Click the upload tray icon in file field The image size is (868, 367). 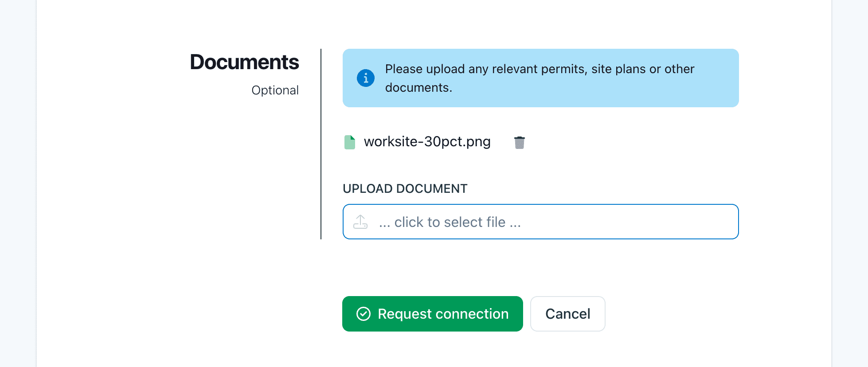pyautogui.click(x=360, y=222)
